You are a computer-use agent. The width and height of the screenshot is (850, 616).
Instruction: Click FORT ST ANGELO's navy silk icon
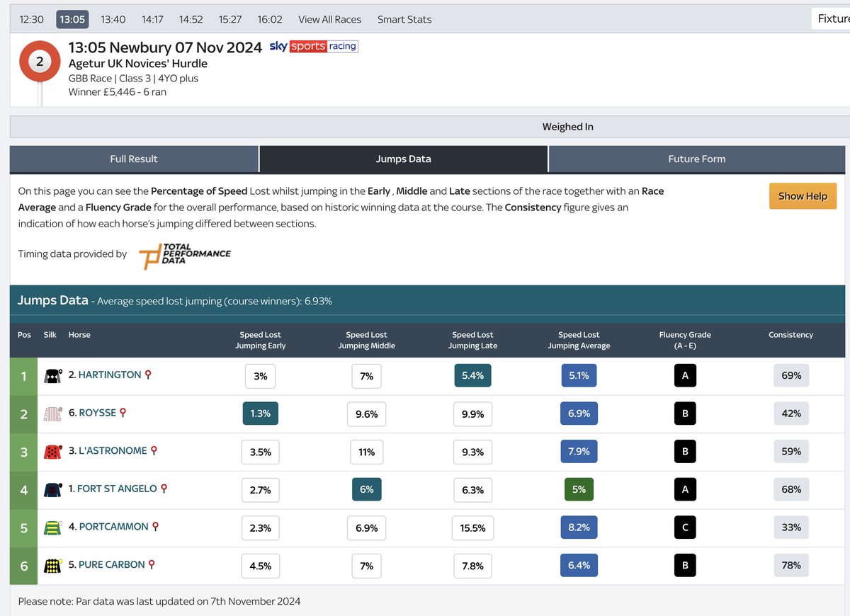[x=52, y=489]
